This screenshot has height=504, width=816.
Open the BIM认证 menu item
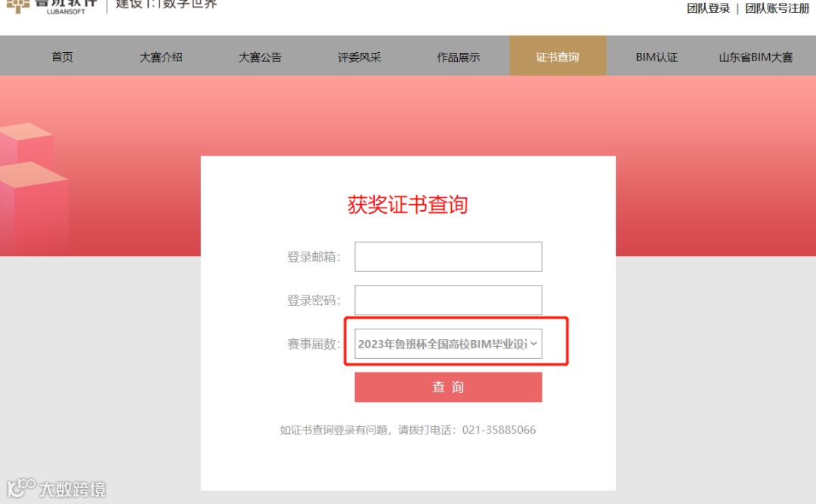click(657, 57)
